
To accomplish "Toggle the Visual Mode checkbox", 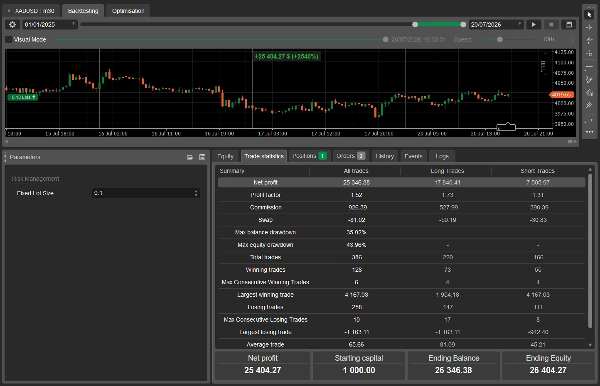I will point(9,39).
